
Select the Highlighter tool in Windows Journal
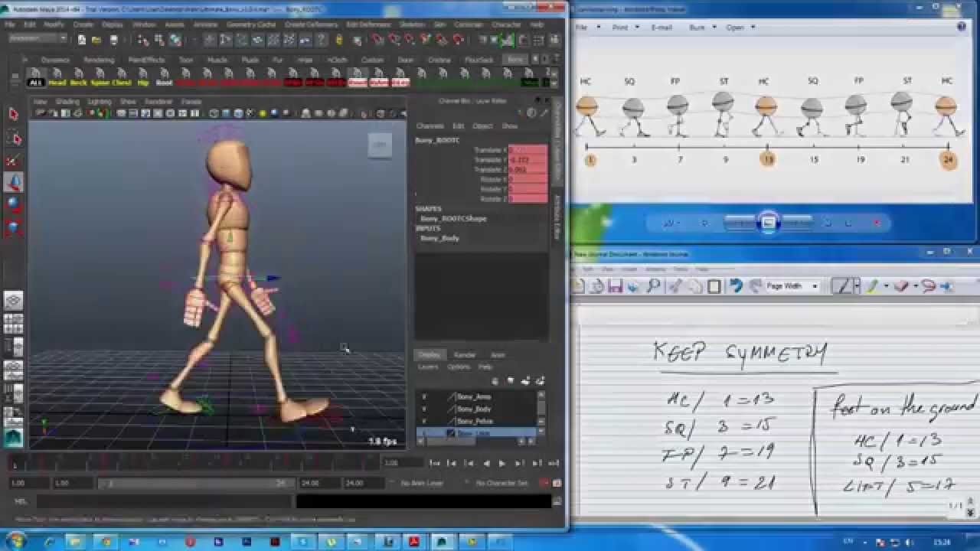tap(872, 286)
